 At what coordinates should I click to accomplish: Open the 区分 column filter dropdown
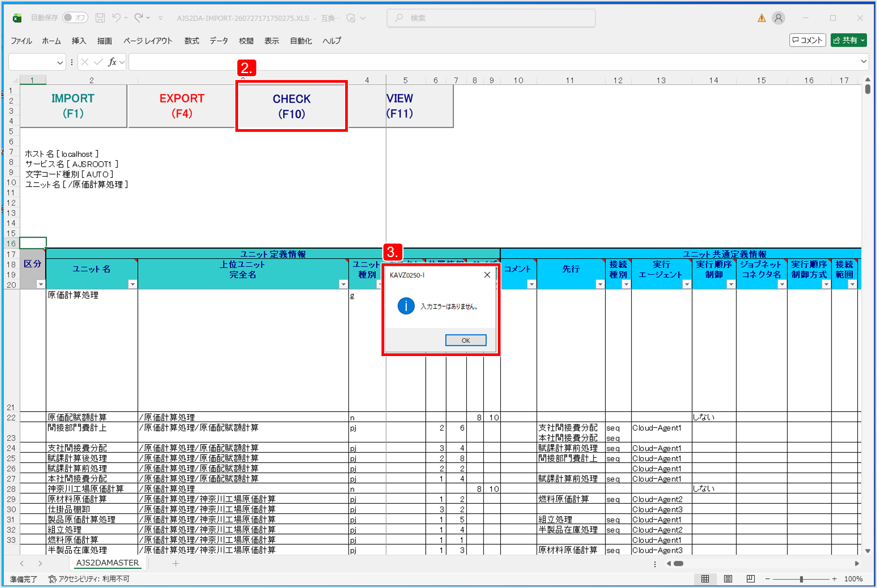[x=40, y=285]
